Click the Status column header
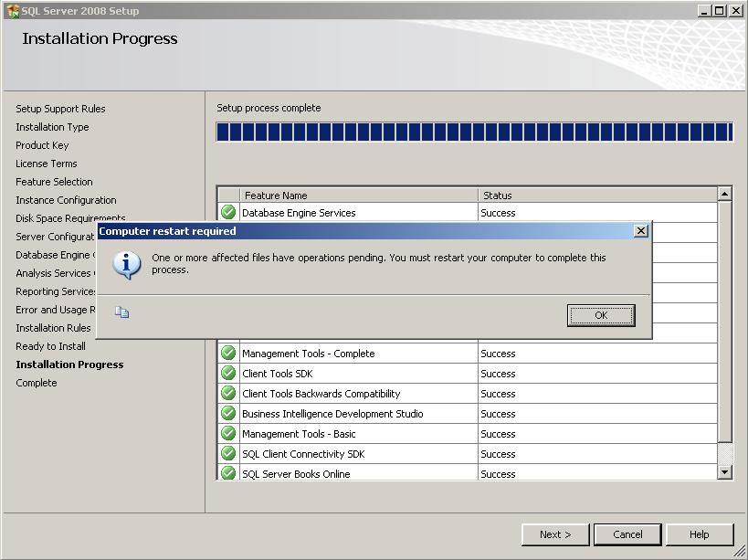The image size is (748, 560). click(597, 195)
